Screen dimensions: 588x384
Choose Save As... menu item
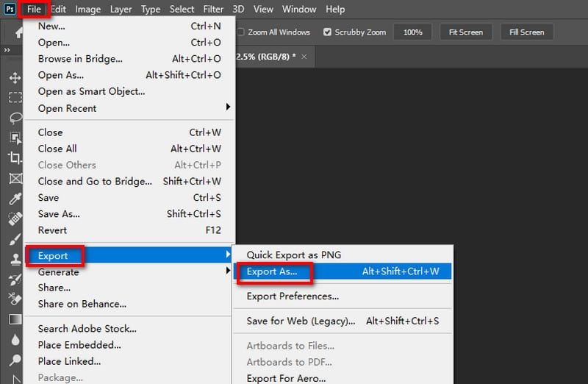129,214
